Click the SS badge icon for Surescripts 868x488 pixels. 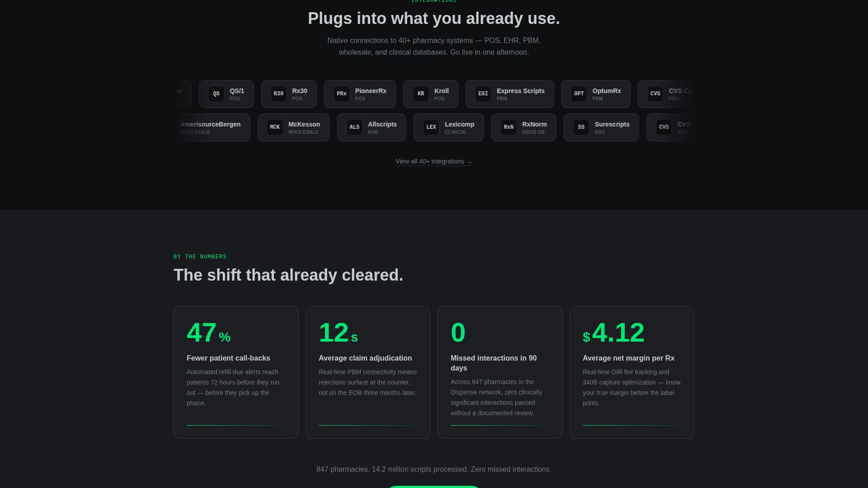click(x=581, y=127)
